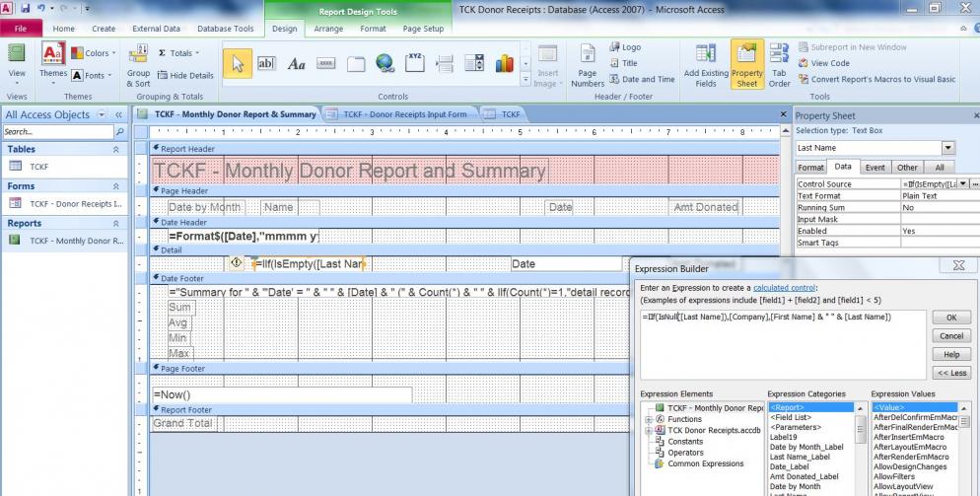Toggle Hide Details
980x496 pixels.
(x=185, y=75)
